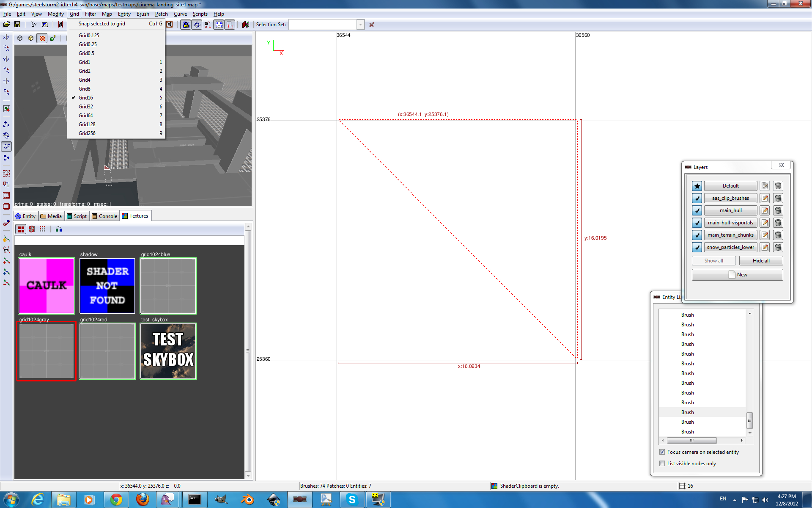Switch to the Console tab
This screenshot has width=812, height=508.
pyautogui.click(x=104, y=216)
